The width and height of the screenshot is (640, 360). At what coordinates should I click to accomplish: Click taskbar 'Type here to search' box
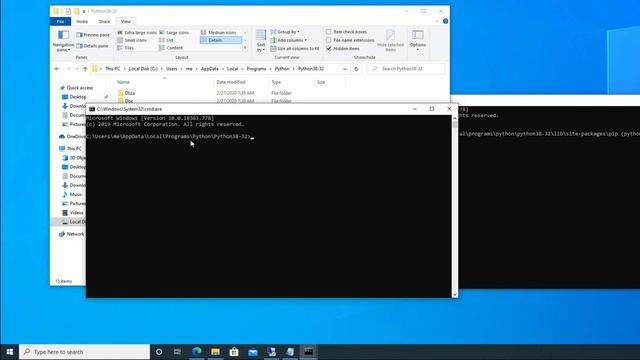tap(84, 352)
